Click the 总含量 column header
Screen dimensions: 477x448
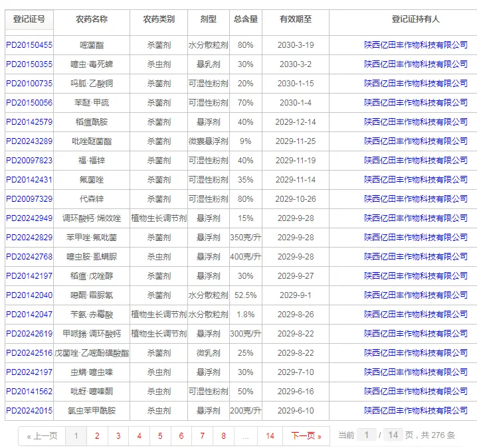click(x=246, y=19)
